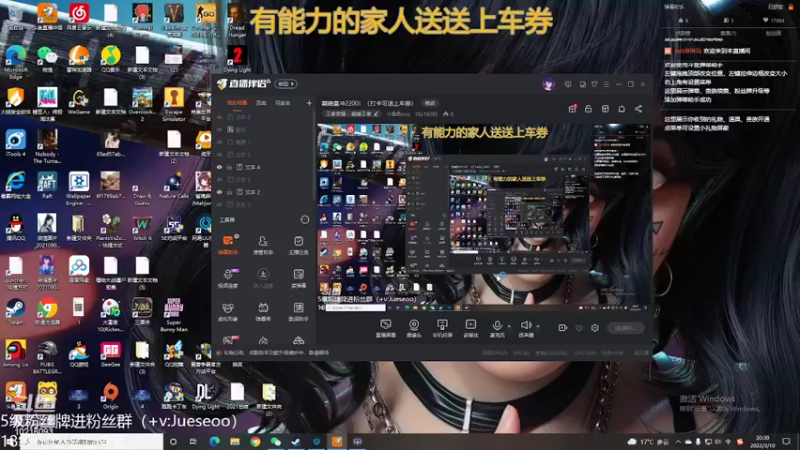Open the 读弹幕 tool in the toolbox

pyautogui.click(x=298, y=278)
